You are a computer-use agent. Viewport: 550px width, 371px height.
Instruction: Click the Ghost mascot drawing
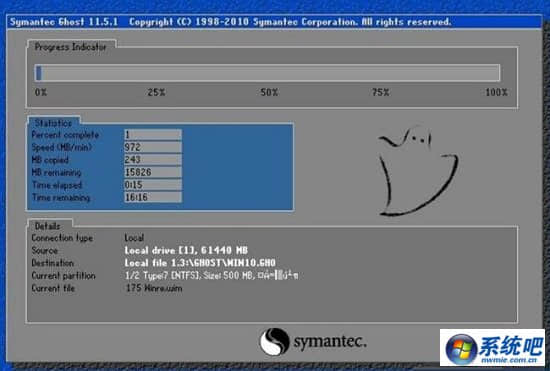click(417, 171)
